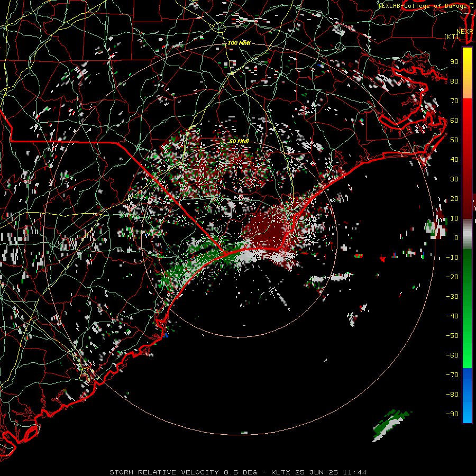
Task: Click the -60 value on the velocity scale
Action: [452, 355]
